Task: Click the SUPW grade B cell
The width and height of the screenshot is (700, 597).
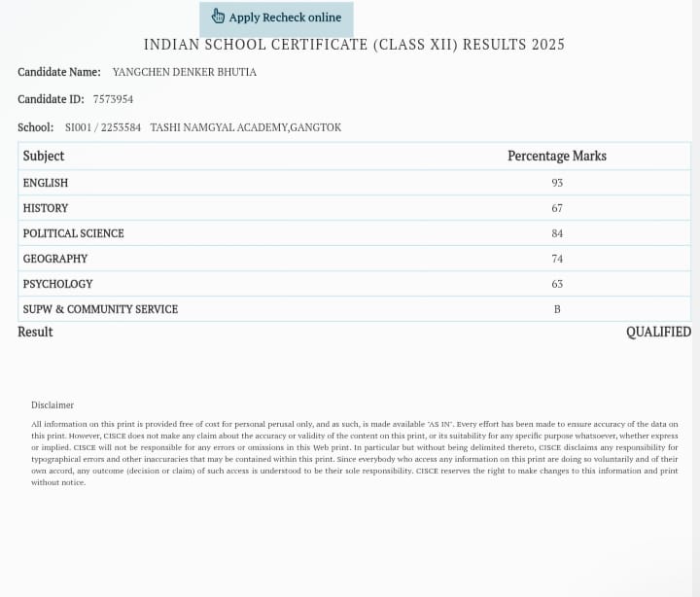Action: 557,309
